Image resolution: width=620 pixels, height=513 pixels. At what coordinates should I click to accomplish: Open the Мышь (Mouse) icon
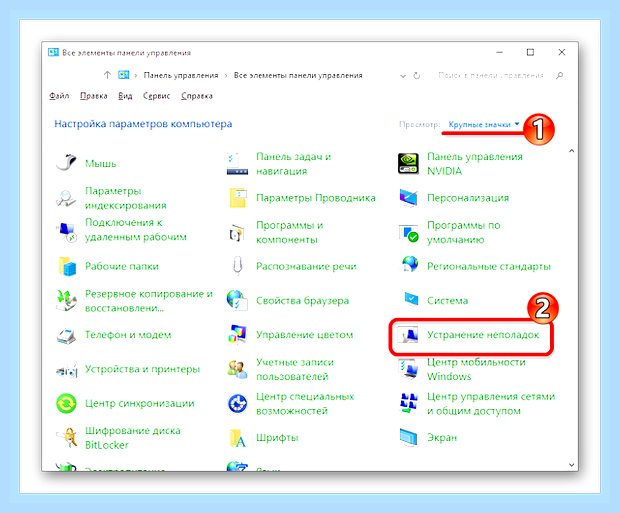pyautogui.click(x=66, y=163)
